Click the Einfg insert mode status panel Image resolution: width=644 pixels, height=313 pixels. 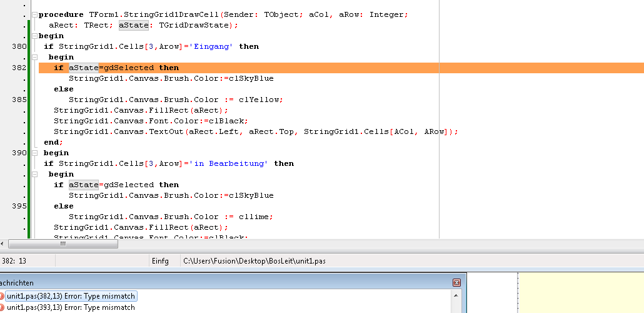click(x=160, y=261)
